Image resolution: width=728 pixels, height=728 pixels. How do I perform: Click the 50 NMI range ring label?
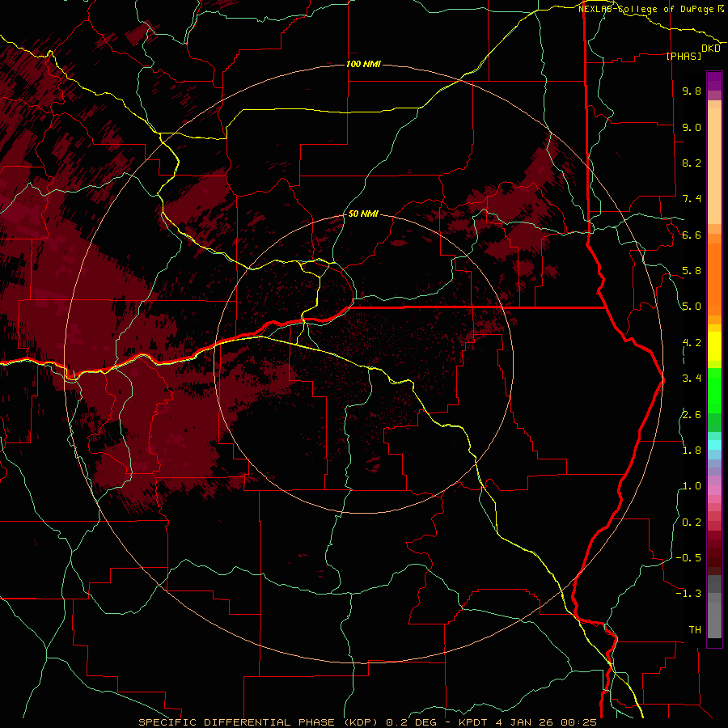tap(363, 214)
